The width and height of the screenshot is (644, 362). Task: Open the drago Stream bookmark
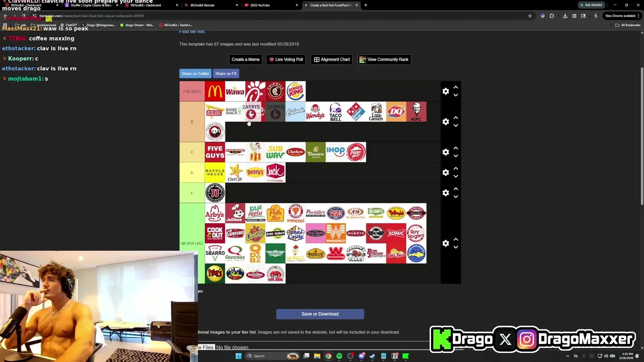tap(137, 25)
